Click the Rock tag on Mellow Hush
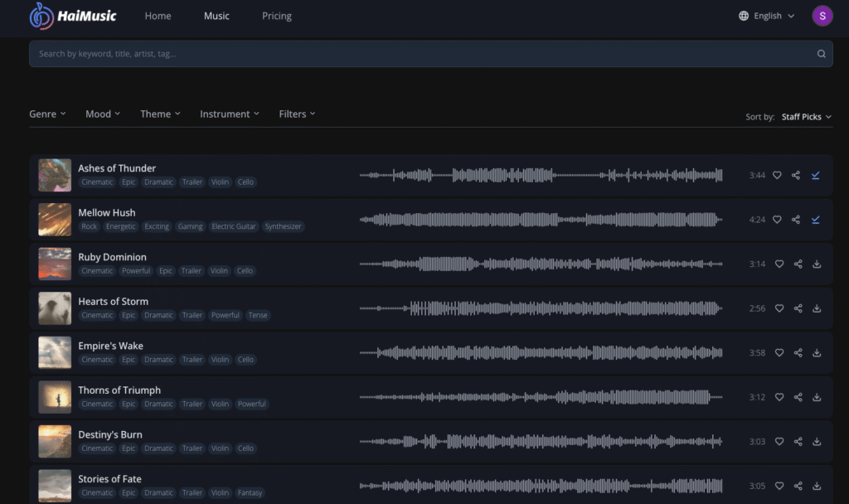The width and height of the screenshot is (849, 504). click(x=90, y=226)
